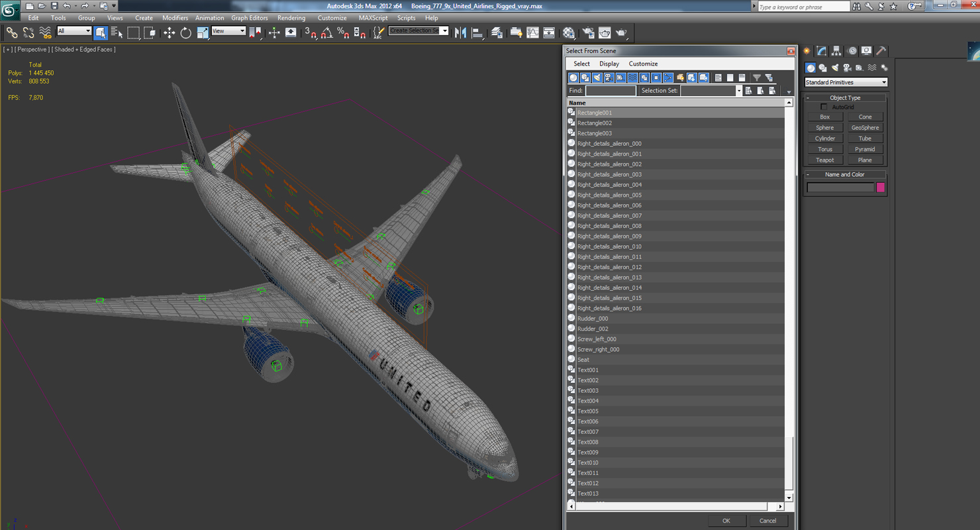Viewport: 980px width, 530px height.
Task: Click in the Find input field
Action: pyautogui.click(x=611, y=91)
